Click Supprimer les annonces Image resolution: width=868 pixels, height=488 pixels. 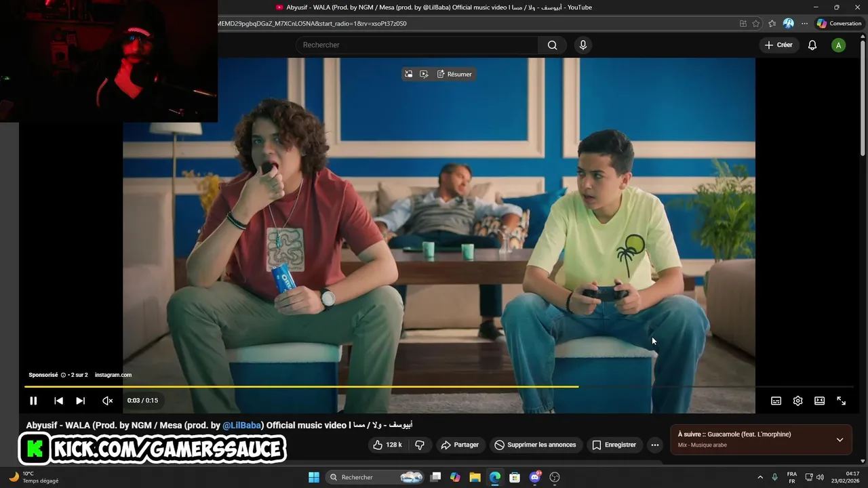click(535, 445)
